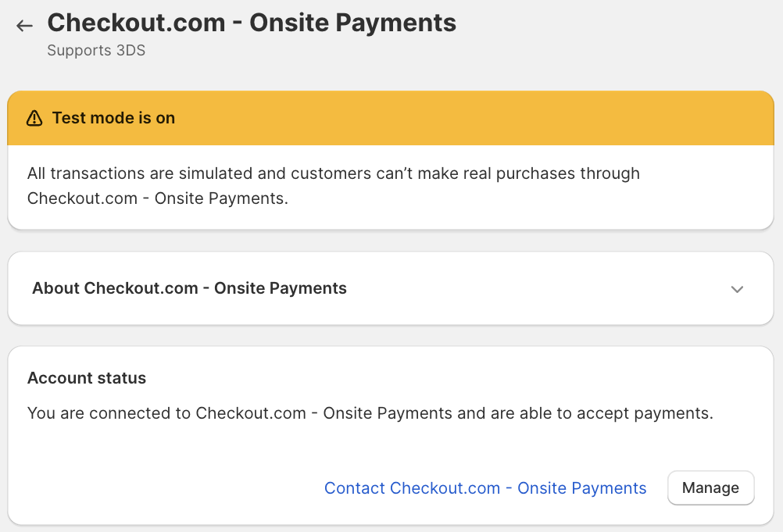Click the page title Checkout.com - Onsite Payments
This screenshot has height=532, width=783.
click(x=252, y=23)
